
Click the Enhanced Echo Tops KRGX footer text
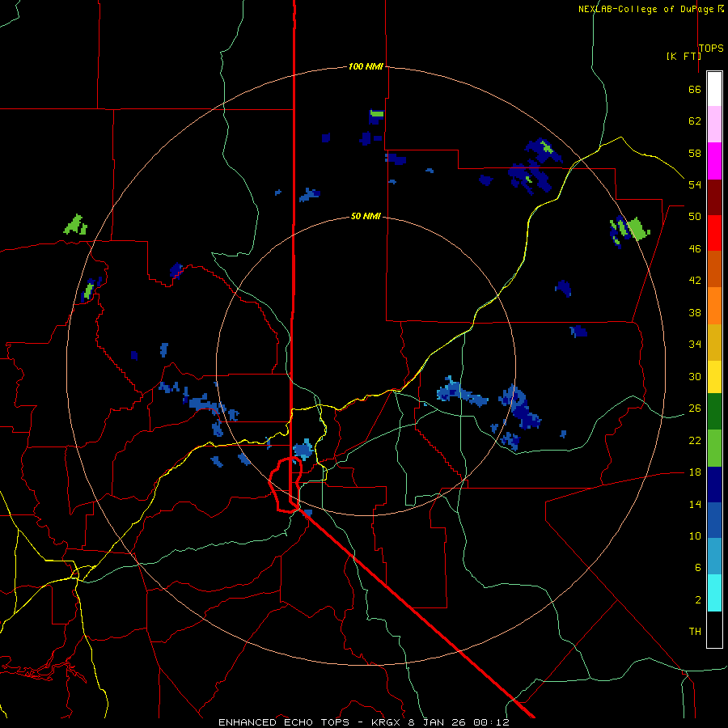[363, 722]
